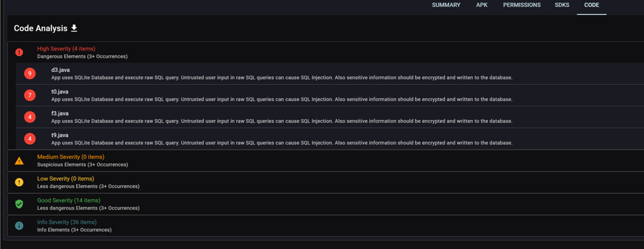
Task: Click the badge showing 4 for f3.java
Action: 30,117
